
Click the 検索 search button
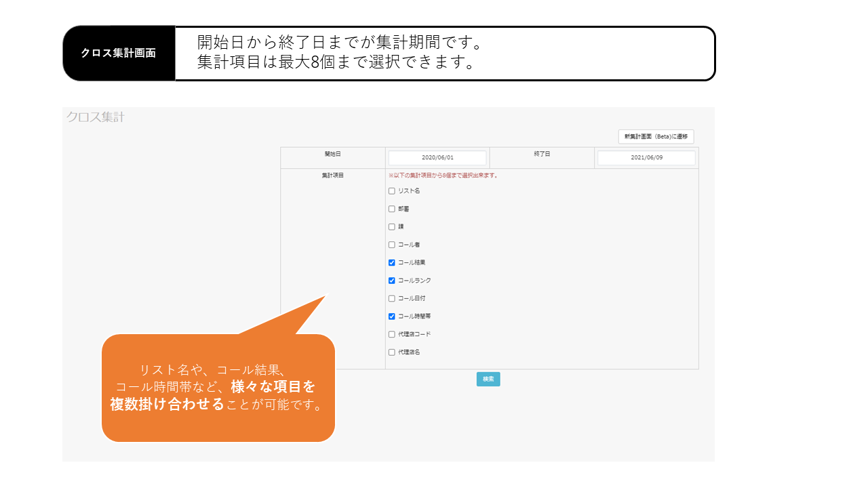click(488, 379)
